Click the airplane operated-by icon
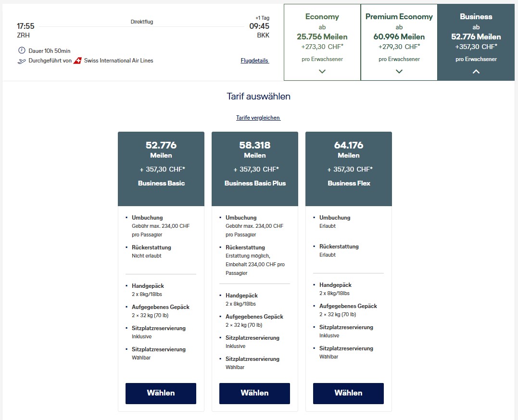Screen dimensions: 518x420 [22, 61]
